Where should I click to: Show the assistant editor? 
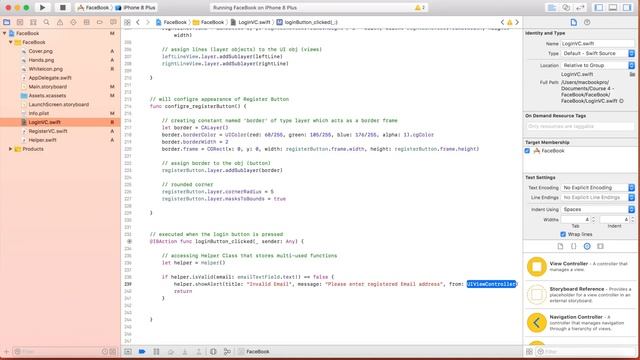point(566,7)
